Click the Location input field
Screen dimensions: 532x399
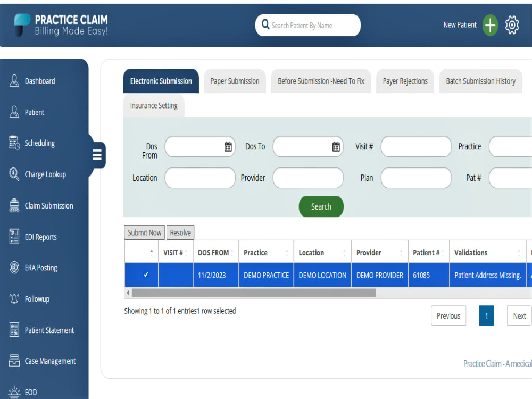coord(200,178)
